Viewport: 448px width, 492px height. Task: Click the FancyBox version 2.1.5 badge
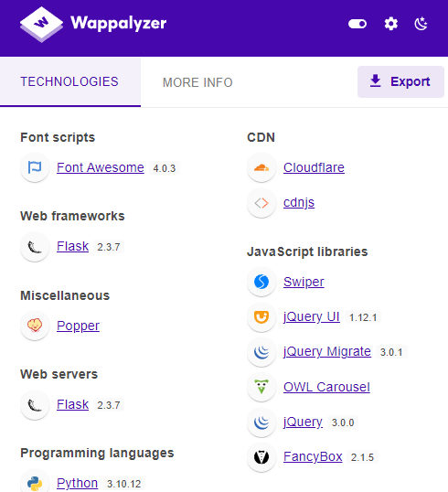point(362,457)
